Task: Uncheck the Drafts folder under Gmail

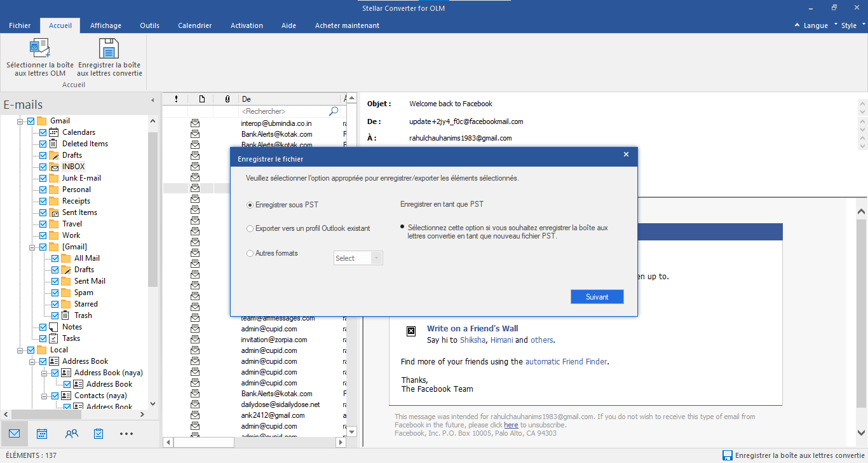Action: point(43,155)
